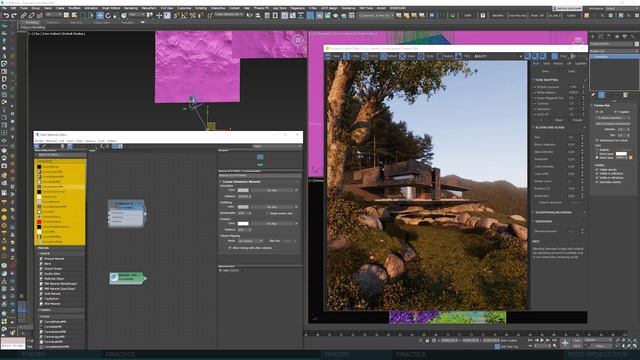This screenshot has width=640, height=360.
Task: Click the Erase icon in Corona frame buffer
Action: click(x=402, y=56)
